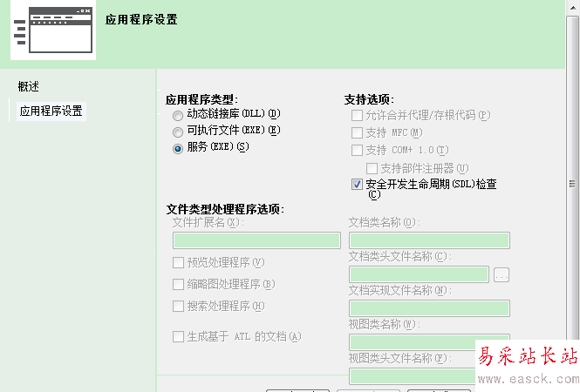580x392 pixels.
Task: Tick the 支持部件注册器 checkbox
Action: [x=372, y=167]
